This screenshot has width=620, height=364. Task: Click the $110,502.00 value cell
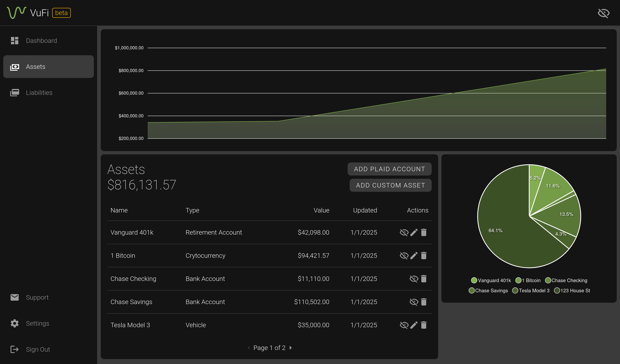click(x=312, y=302)
